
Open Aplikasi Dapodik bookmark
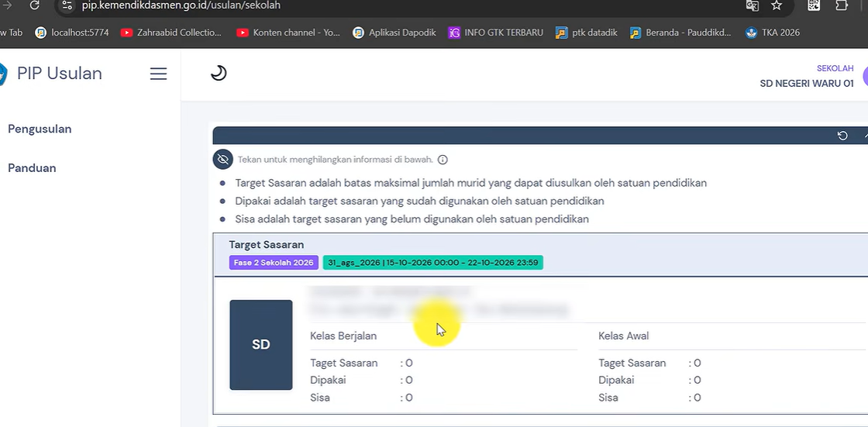click(394, 33)
